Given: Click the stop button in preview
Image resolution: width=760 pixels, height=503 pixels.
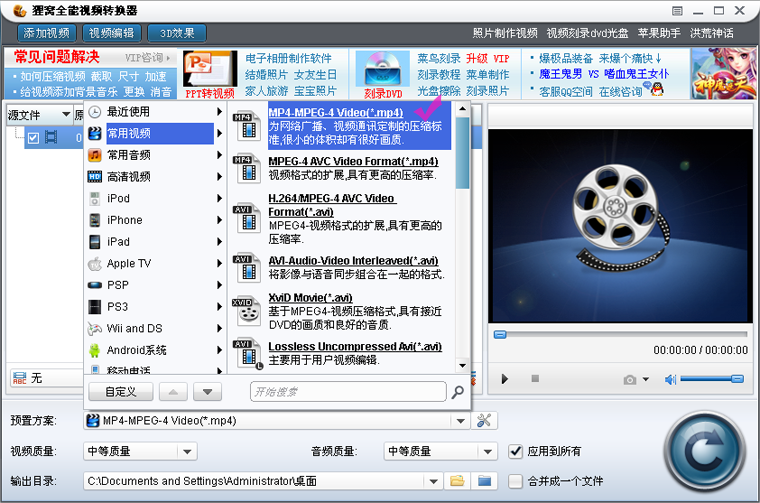Looking at the screenshot, I should tap(535, 378).
